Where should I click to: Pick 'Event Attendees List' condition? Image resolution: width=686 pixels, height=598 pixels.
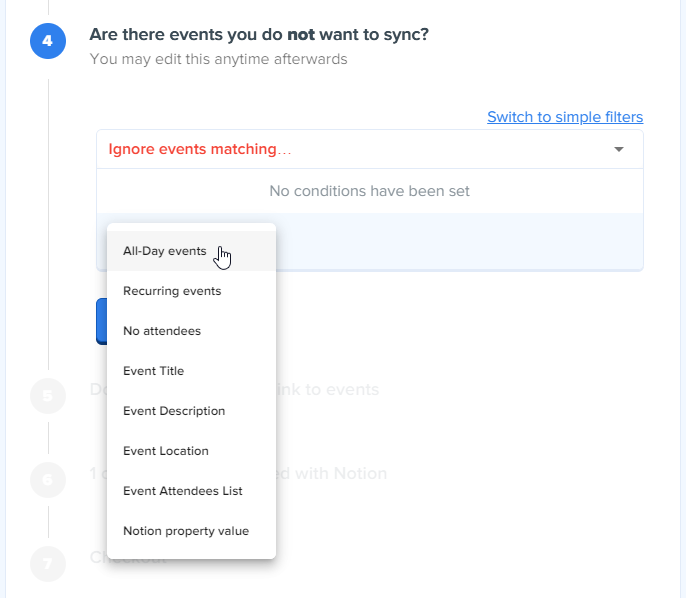183,491
